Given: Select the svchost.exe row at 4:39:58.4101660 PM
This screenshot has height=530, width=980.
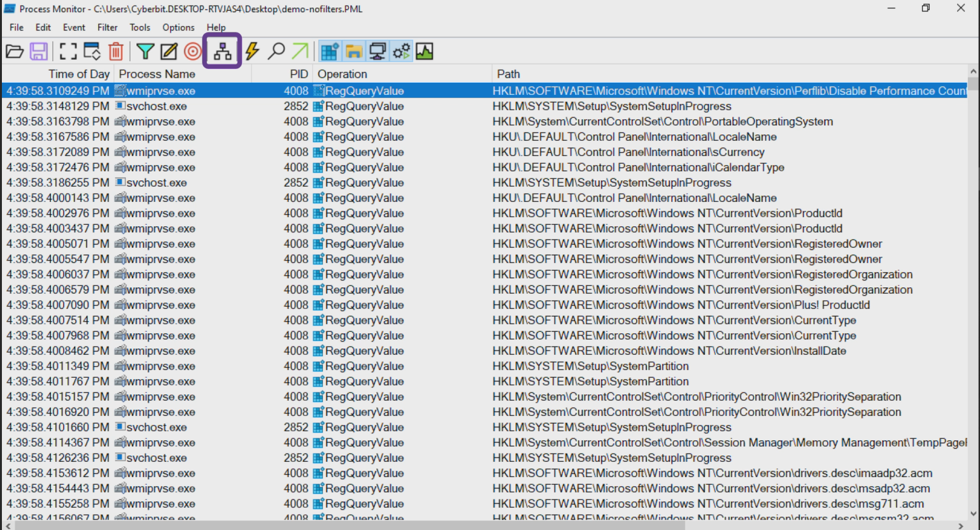Looking at the screenshot, I should pyautogui.click(x=485, y=427).
